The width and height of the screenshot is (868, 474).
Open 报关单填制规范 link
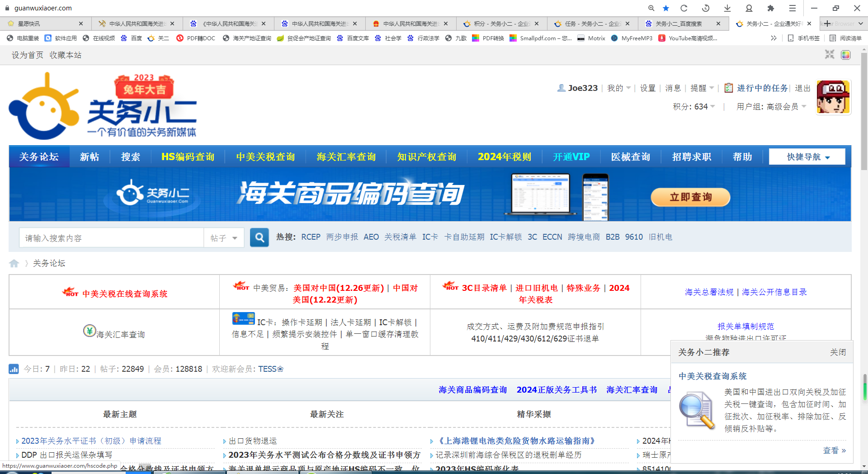coord(745,326)
